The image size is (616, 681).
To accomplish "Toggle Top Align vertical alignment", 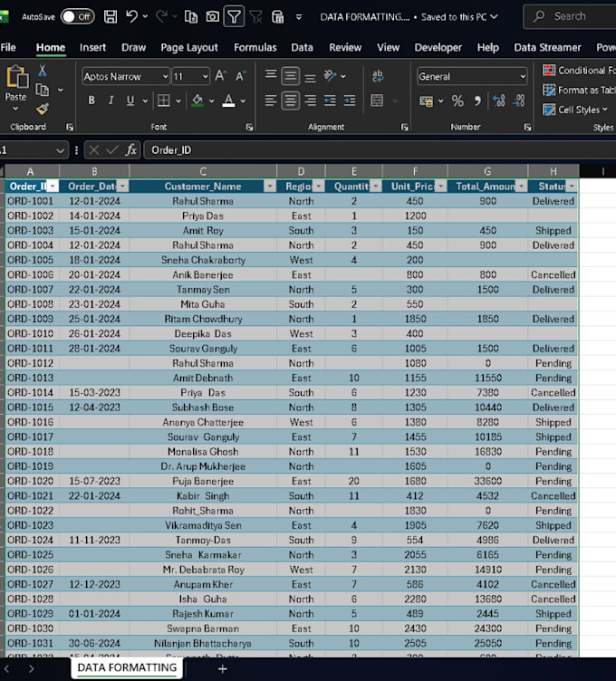I will click(271, 74).
